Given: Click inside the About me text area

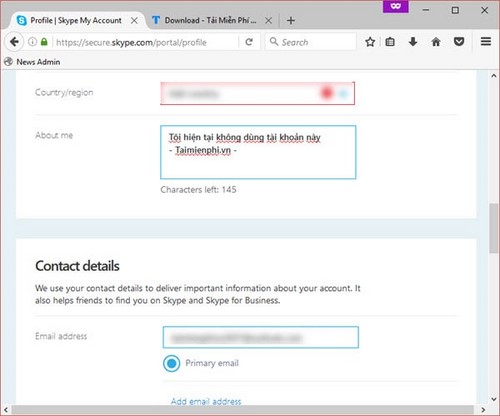Looking at the screenshot, I should coord(258,152).
